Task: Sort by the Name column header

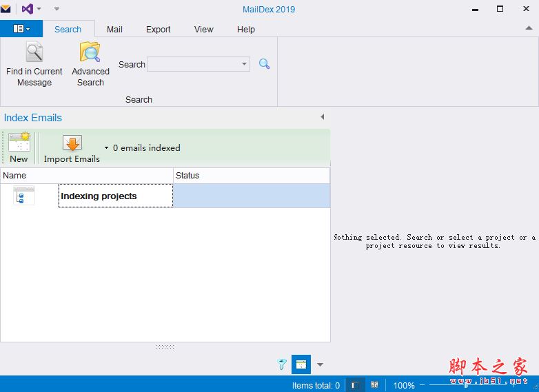Action: [x=86, y=176]
